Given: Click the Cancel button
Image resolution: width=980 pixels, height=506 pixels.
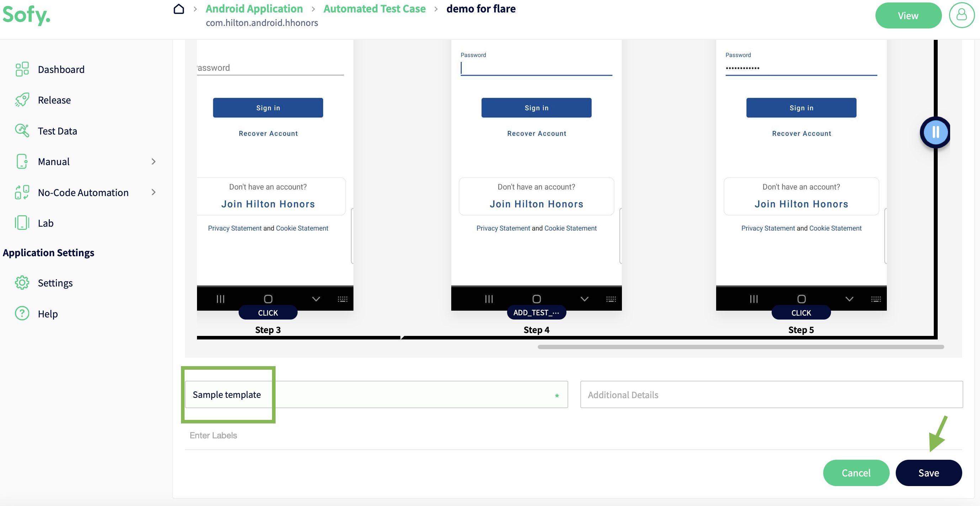Looking at the screenshot, I should [856, 473].
